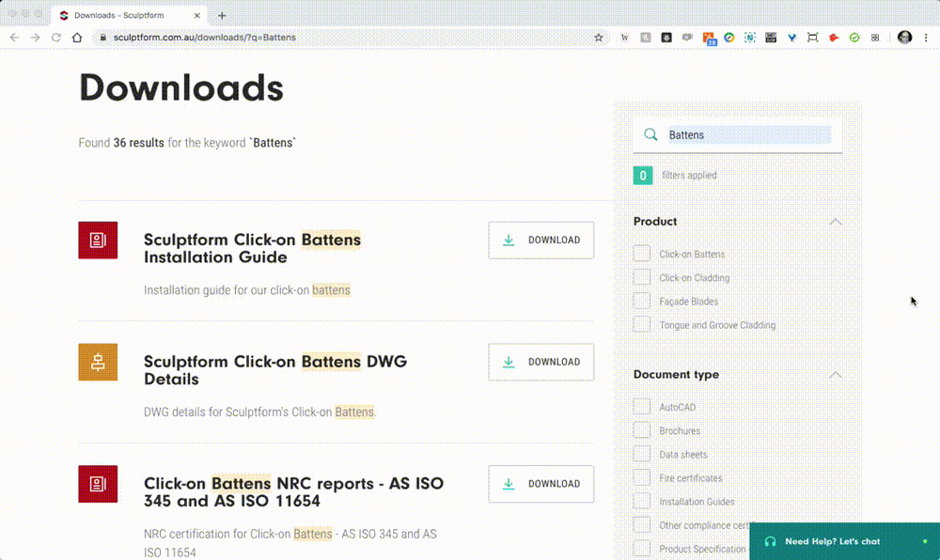Image resolution: width=940 pixels, height=560 pixels.
Task: Click the grid extension icon near profile
Action: point(875,38)
